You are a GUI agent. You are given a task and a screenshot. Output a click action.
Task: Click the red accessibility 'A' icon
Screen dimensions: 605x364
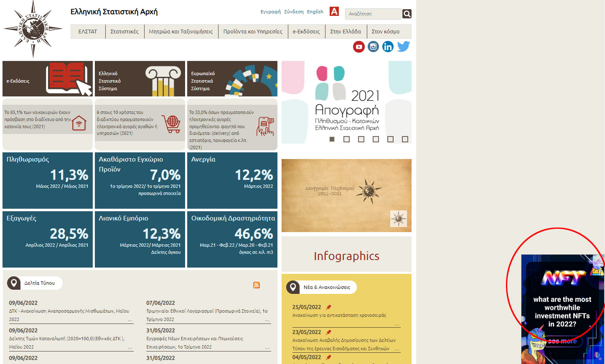334,11
